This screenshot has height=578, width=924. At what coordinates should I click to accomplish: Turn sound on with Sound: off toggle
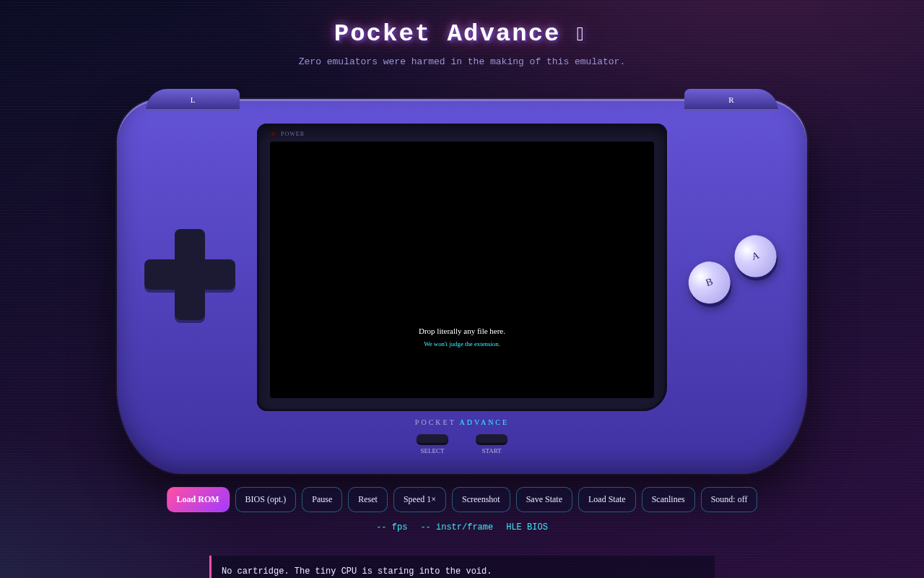pos(729,499)
